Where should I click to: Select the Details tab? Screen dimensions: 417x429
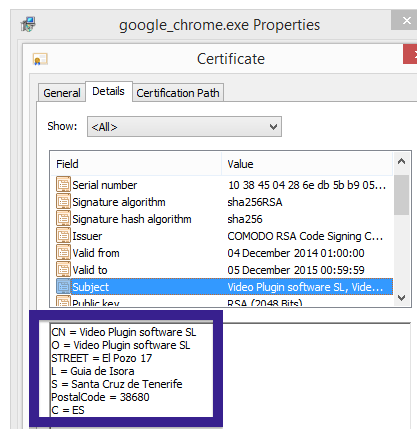pos(109,91)
